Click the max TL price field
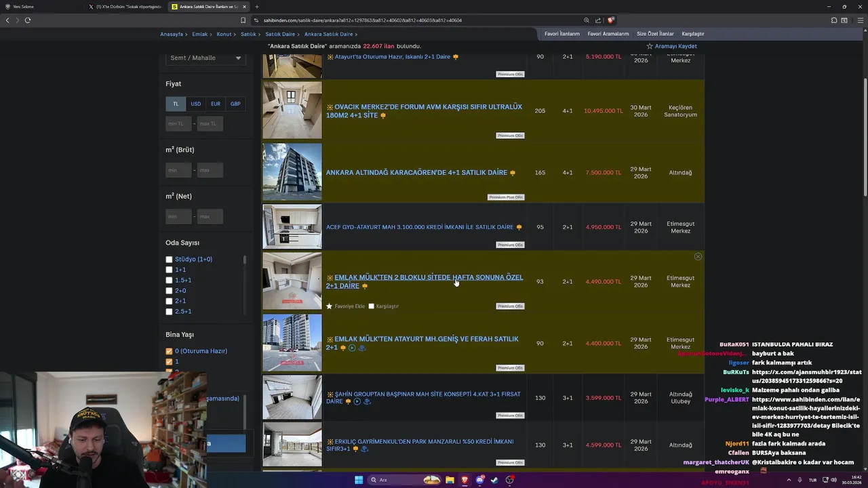 point(210,123)
